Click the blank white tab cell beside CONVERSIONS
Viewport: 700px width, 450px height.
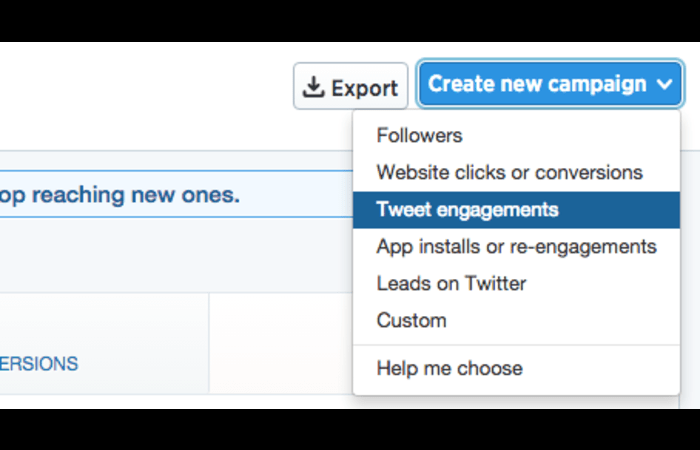(281, 343)
